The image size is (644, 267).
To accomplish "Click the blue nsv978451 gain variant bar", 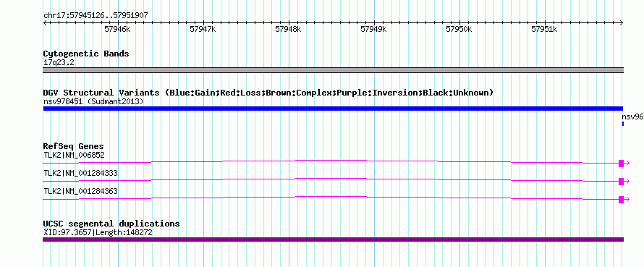I will point(333,109).
